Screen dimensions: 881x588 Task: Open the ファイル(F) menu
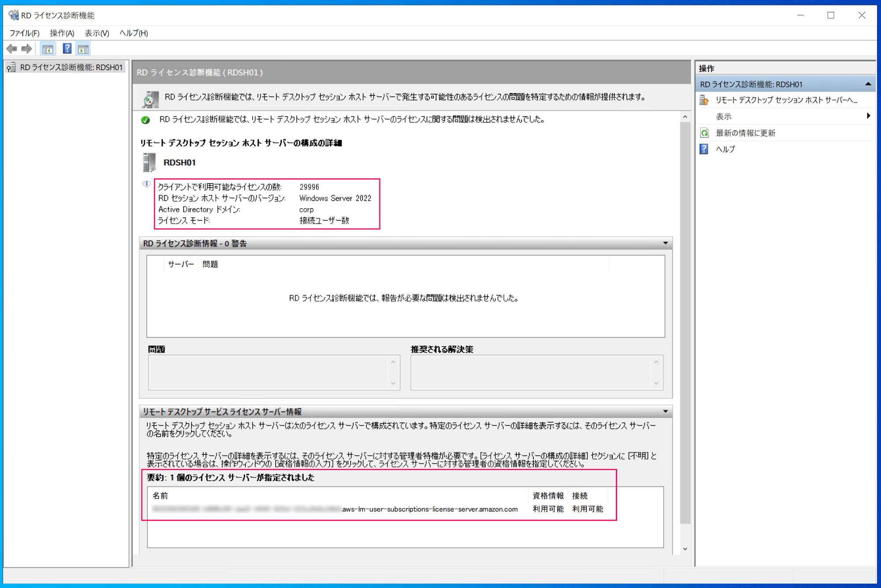(x=25, y=33)
